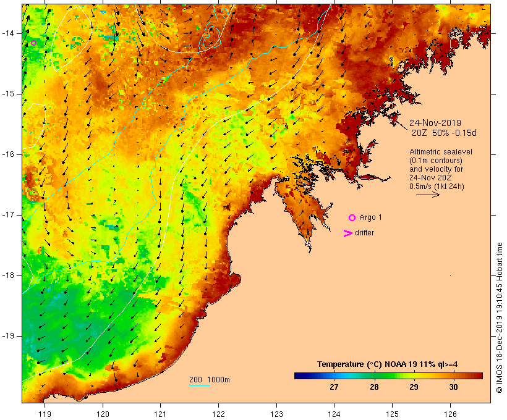Click the latitude axis label '-18'
The width and height of the screenshot is (507, 420).
(x=7, y=275)
